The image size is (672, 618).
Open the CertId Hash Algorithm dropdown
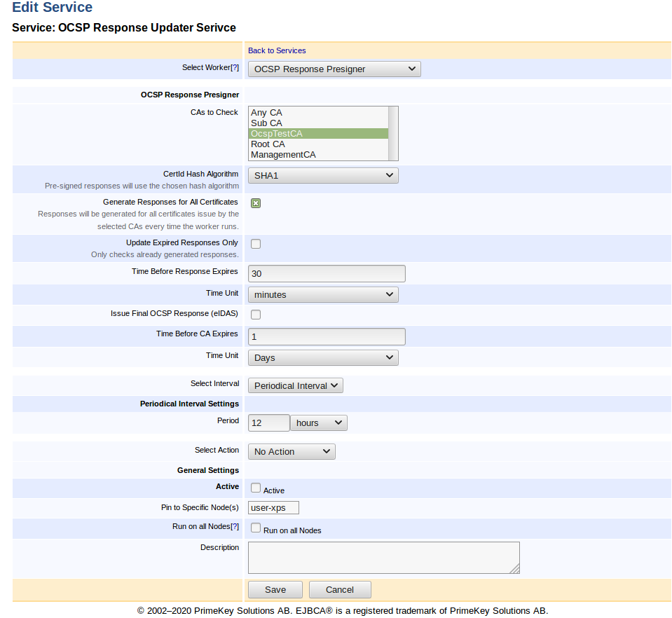point(322,175)
